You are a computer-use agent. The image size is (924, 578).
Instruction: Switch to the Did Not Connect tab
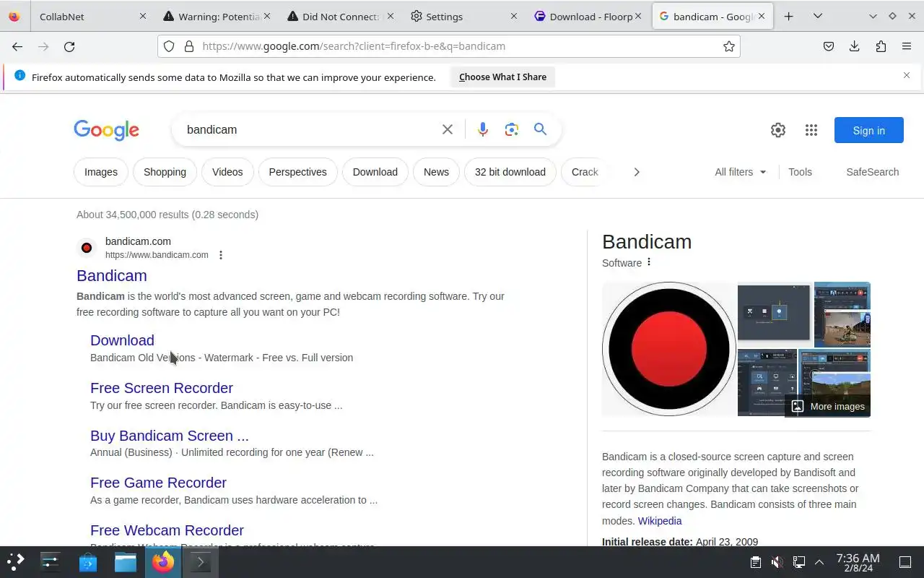pos(339,16)
